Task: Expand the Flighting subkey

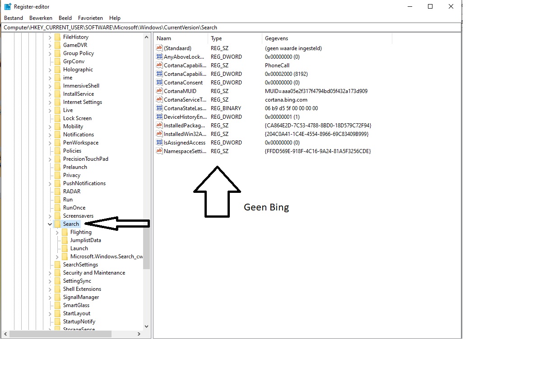Action: [x=57, y=232]
